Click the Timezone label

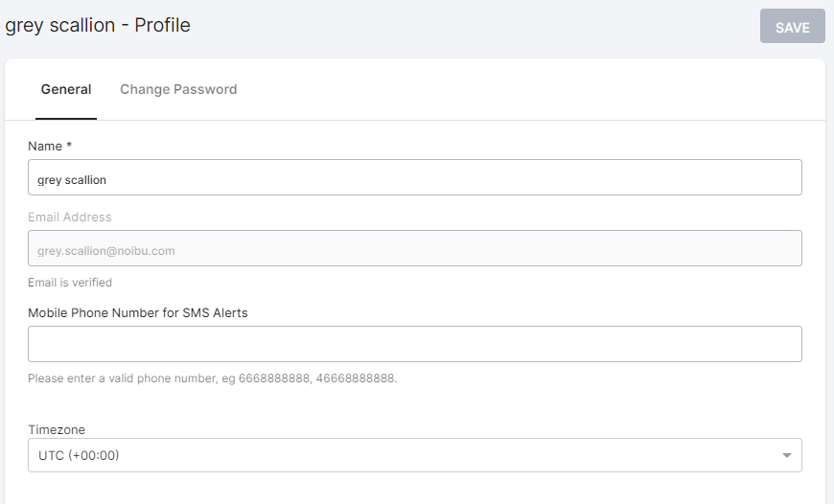pyautogui.click(x=57, y=429)
